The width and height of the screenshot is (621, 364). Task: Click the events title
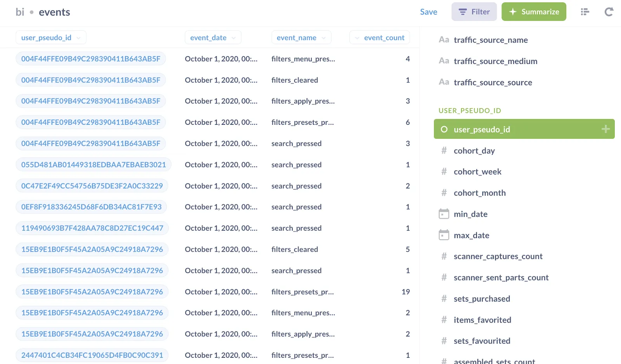click(54, 12)
